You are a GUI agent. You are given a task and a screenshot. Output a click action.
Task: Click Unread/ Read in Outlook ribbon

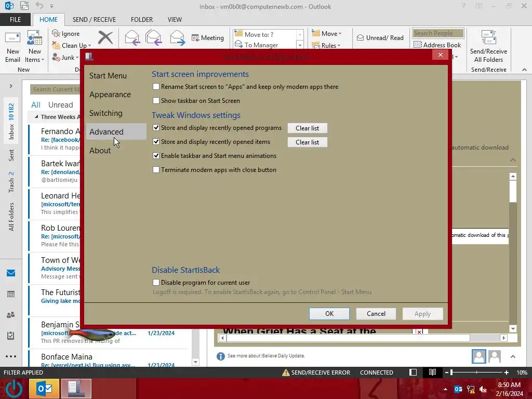(x=380, y=37)
